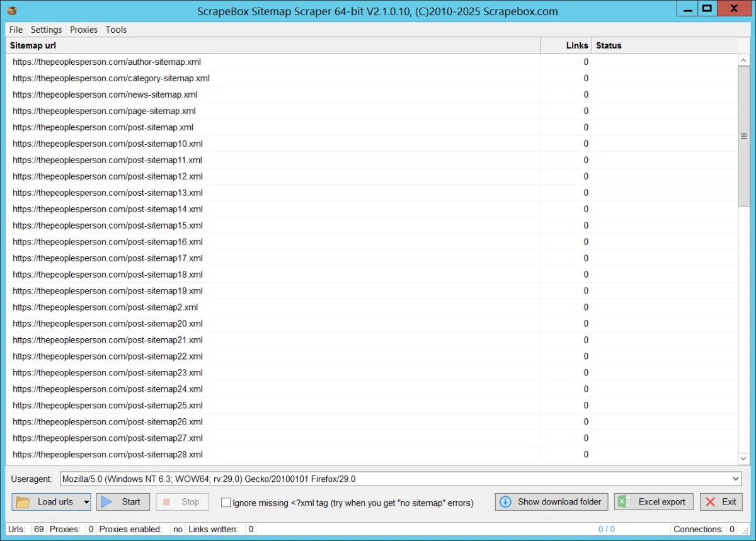The image size is (756, 541).
Task: Select the page-sitemap.xml row
Action: coord(372,111)
